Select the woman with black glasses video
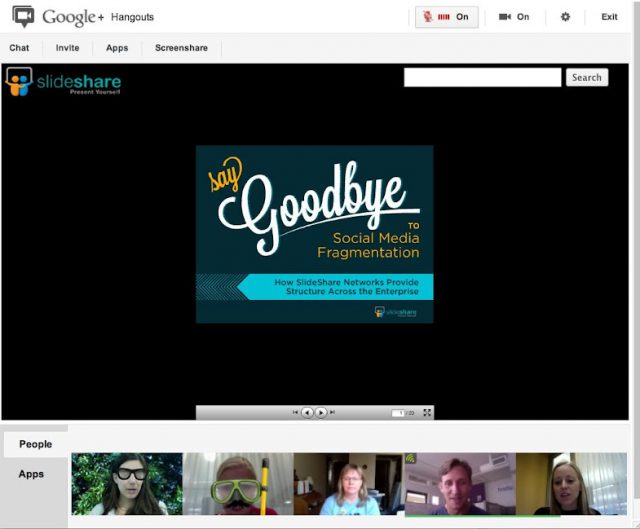 [x=127, y=484]
